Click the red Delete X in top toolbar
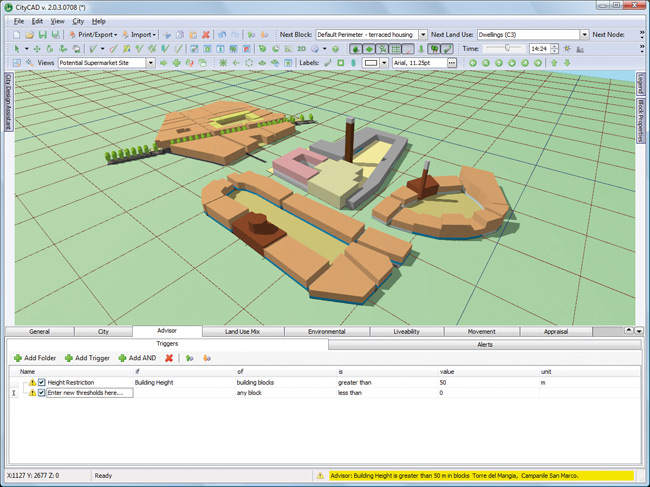 [x=206, y=34]
